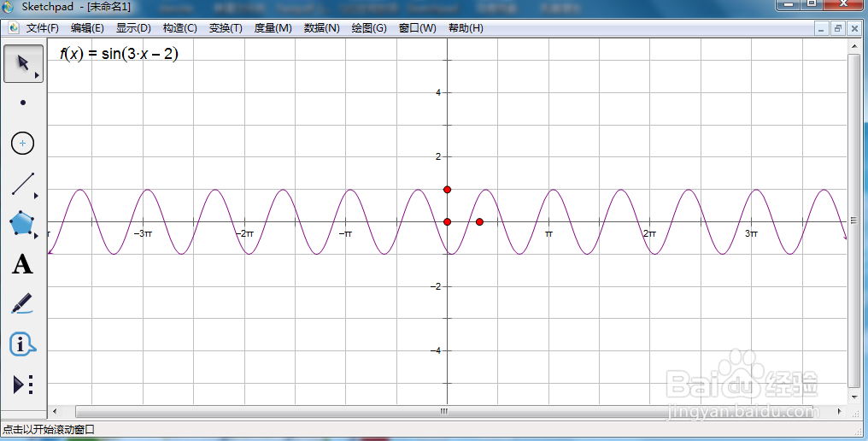The height and width of the screenshot is (441, 868).
Task: Select the Information tool
Action: coord(23,344)
